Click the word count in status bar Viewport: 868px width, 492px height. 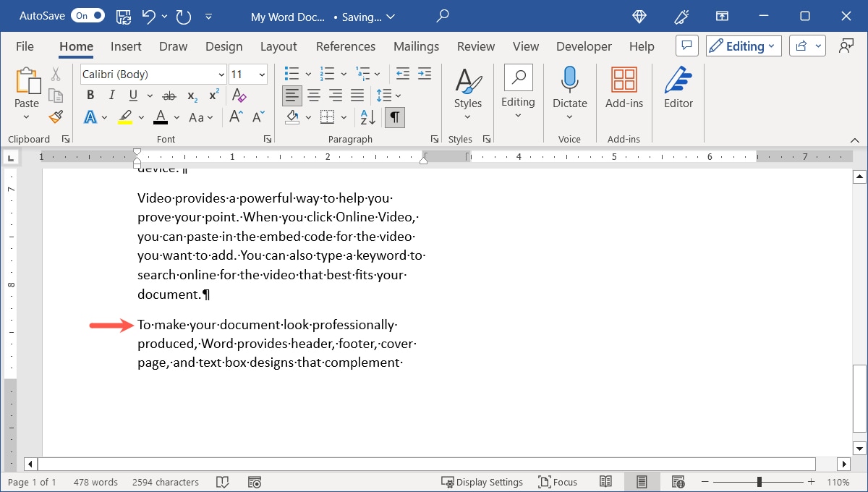click(x=95, y=481)
